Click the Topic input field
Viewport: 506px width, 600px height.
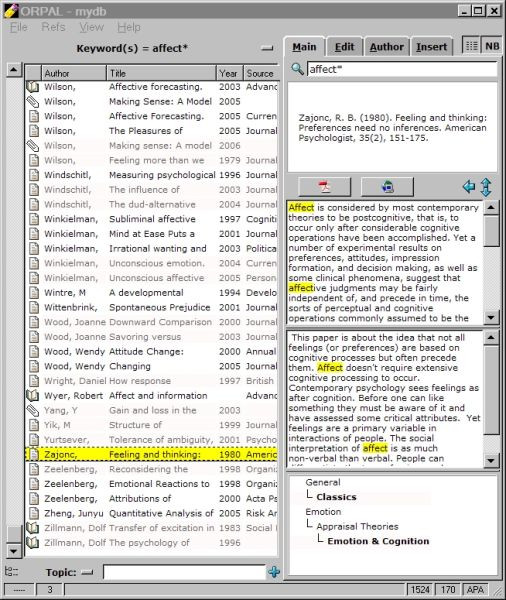coord(184,572)
